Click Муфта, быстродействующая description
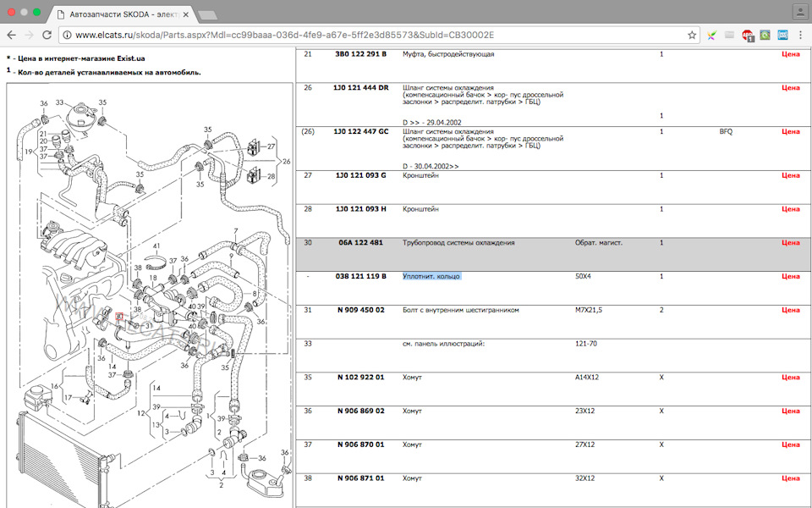Image resolution: width=812 pixels, height=508 pixels. (x=448, y=54)
